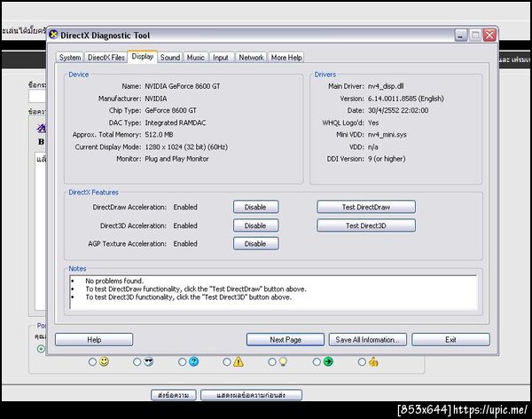Switch to the Input tab
Image resolution: width=532 pixels, height=419 pixels.
[x=221, y=58]
